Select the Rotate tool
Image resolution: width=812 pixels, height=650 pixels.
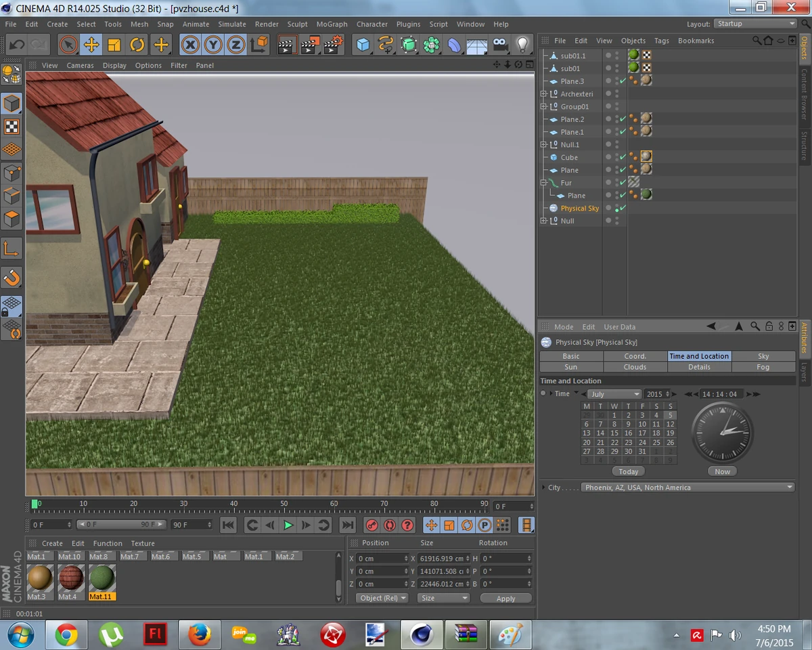[137, 45]
